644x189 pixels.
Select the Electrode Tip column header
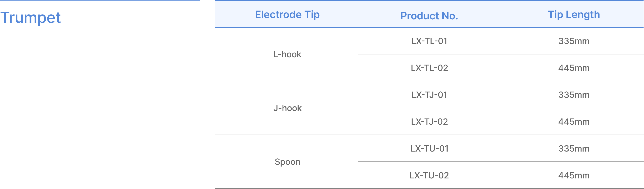point(287,15)
